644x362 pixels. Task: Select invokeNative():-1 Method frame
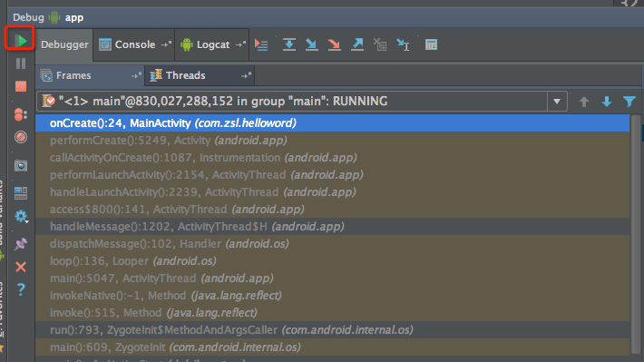(x=332, y=296)
